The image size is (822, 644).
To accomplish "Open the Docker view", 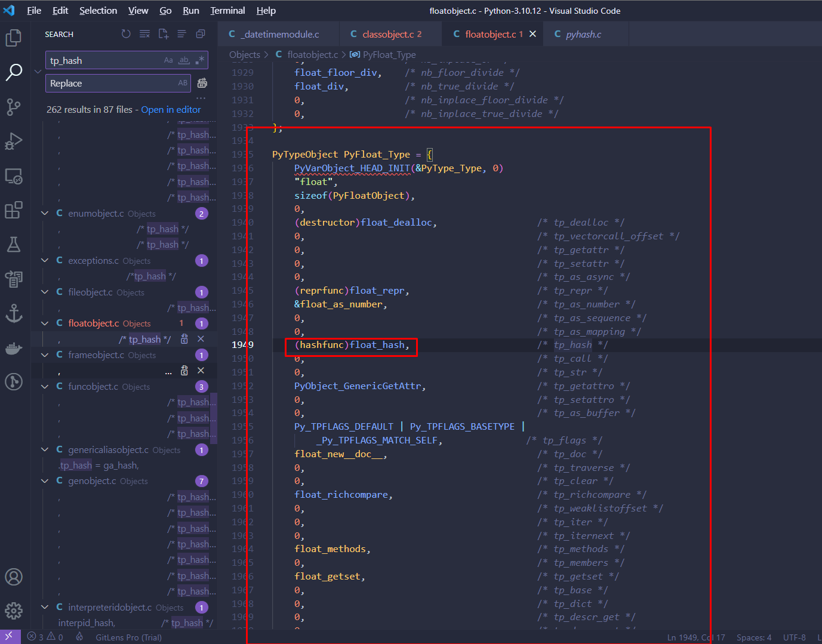I will 13,347.
